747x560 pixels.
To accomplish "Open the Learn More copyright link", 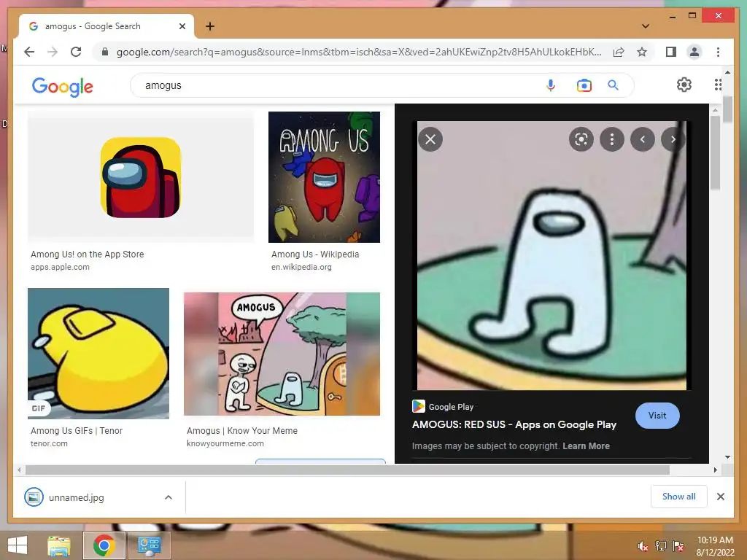I will click(586, 446).
